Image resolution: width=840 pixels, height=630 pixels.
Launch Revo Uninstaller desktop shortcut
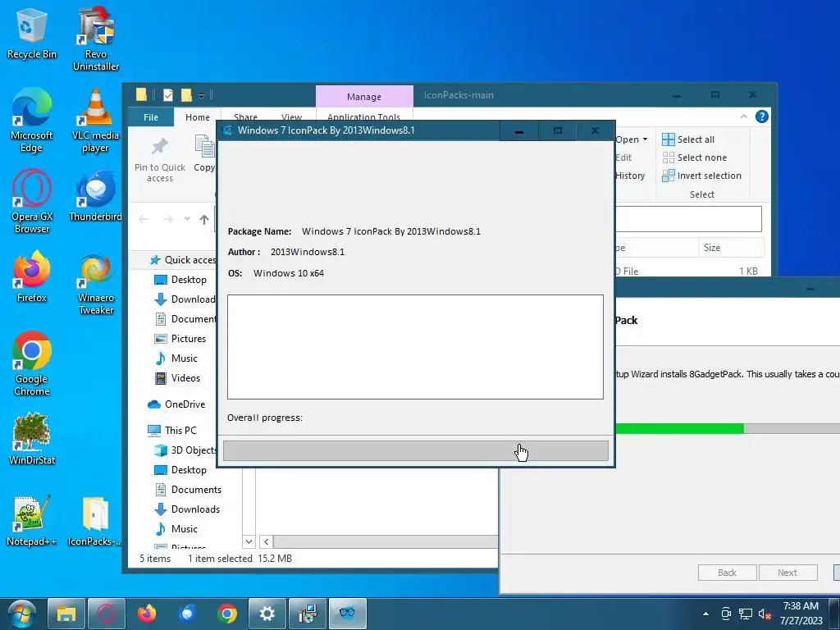[x=96, y=39]
